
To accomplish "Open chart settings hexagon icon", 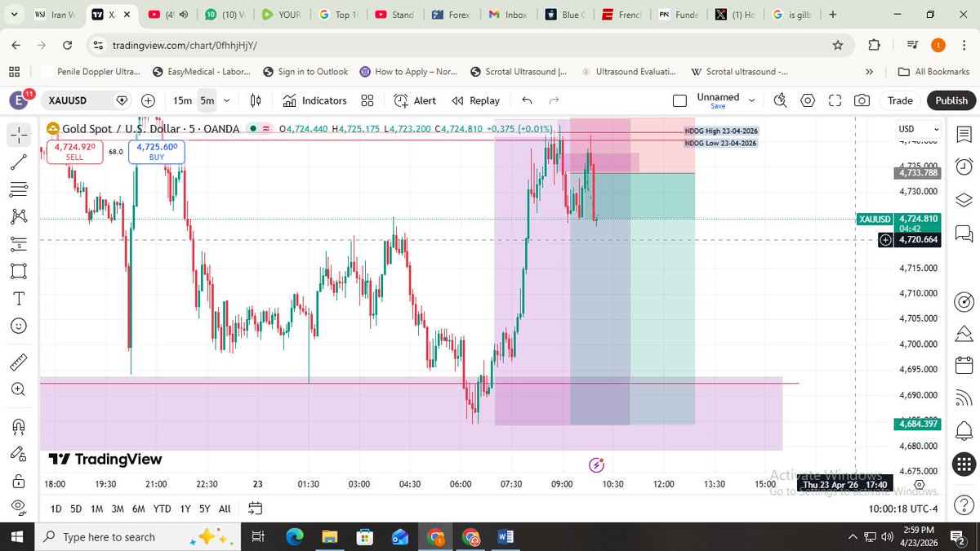I will (x=808, y=100).
